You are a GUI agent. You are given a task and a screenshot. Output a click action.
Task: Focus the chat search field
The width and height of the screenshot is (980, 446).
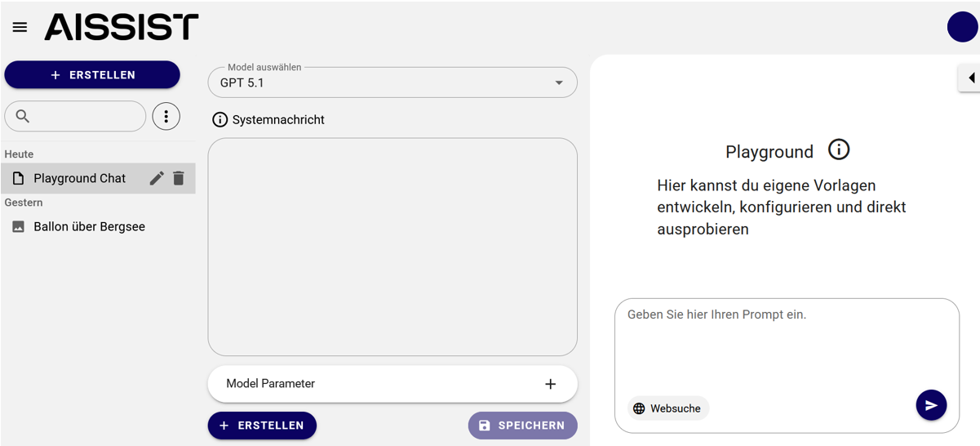click(75, 117)
